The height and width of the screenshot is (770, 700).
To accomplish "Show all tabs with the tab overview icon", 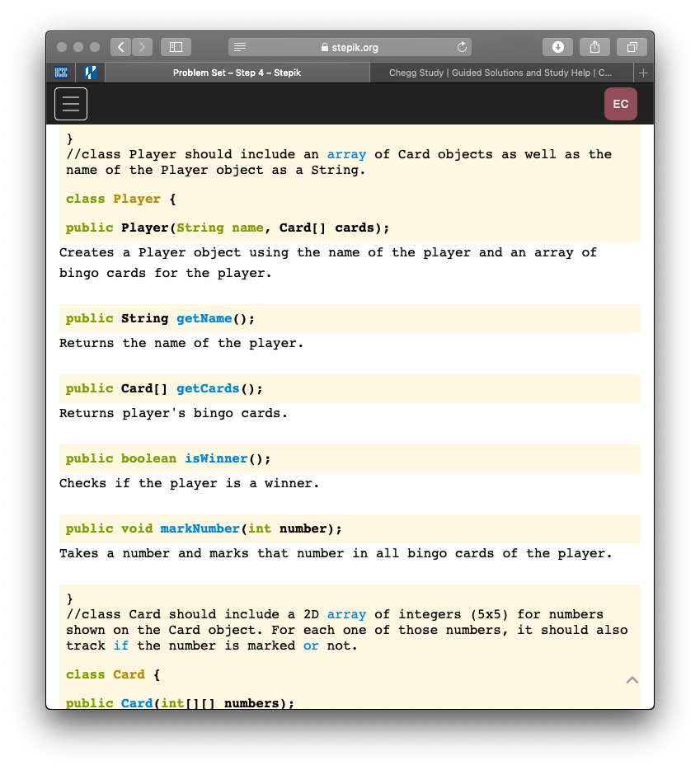I will [x=632, y=46].
